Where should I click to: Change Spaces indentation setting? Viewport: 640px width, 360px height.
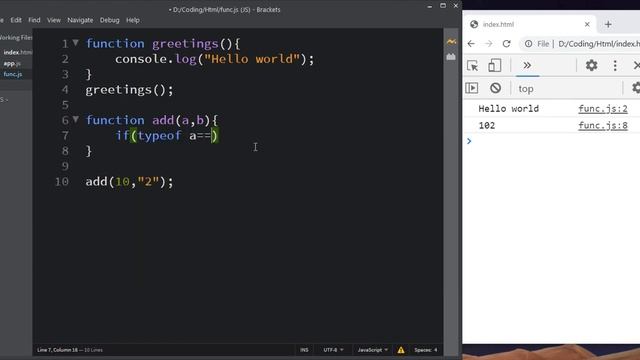426,350
